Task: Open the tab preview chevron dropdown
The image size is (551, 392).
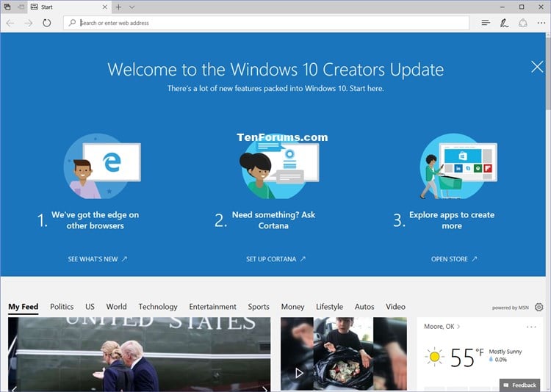Action: (x=132, y=7)
